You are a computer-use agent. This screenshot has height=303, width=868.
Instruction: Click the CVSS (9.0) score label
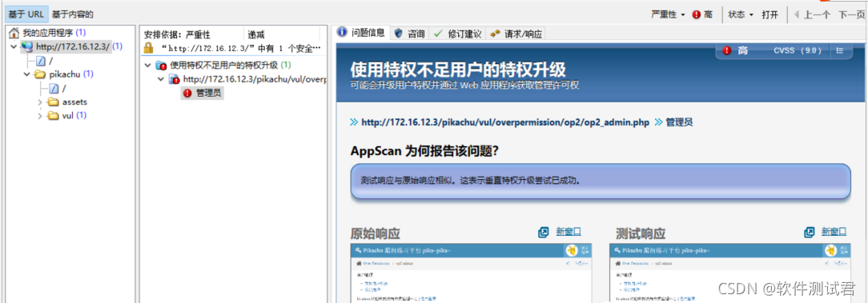click(x=798, y=50)
